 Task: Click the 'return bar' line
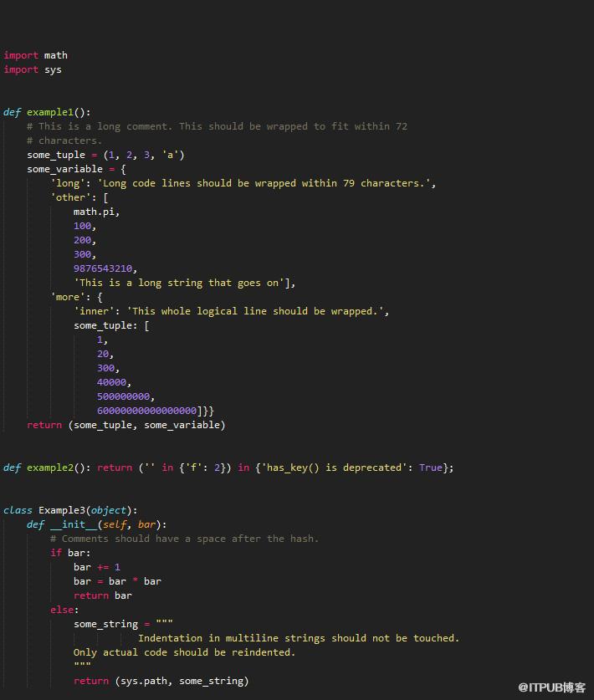103,596
